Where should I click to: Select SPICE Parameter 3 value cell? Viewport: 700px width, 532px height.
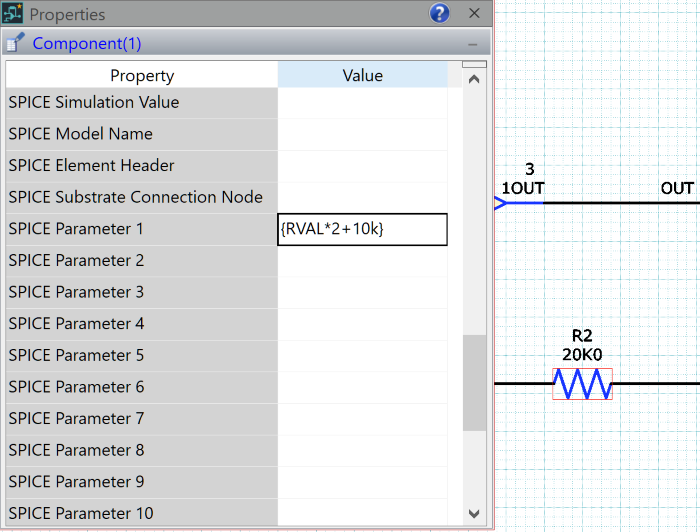coord(362,293)
